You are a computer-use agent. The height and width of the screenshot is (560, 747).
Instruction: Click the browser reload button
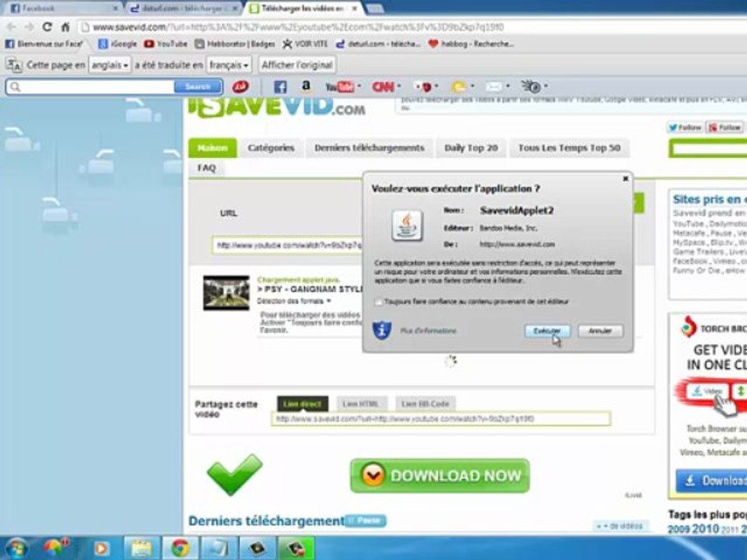click(x=47, y=27)
